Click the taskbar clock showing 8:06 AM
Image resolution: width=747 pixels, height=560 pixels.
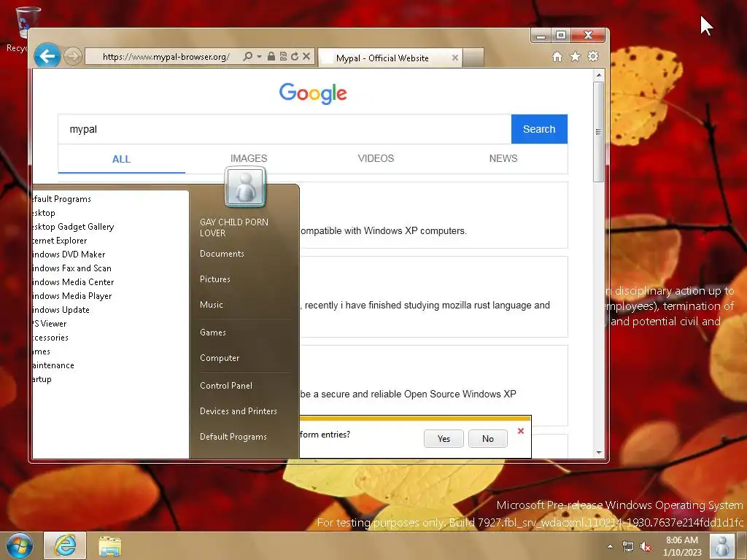click(x=682, y=546)
